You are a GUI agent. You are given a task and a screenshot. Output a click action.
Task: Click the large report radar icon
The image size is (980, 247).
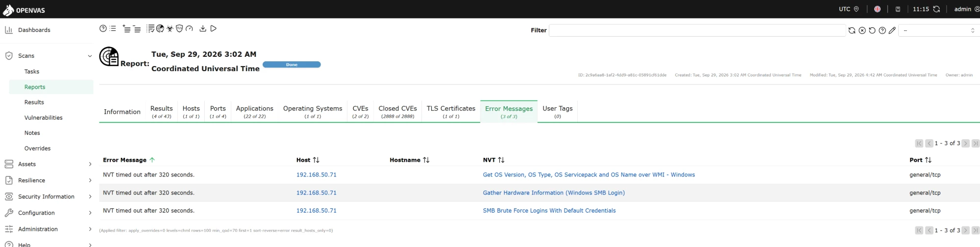point(109,56)
